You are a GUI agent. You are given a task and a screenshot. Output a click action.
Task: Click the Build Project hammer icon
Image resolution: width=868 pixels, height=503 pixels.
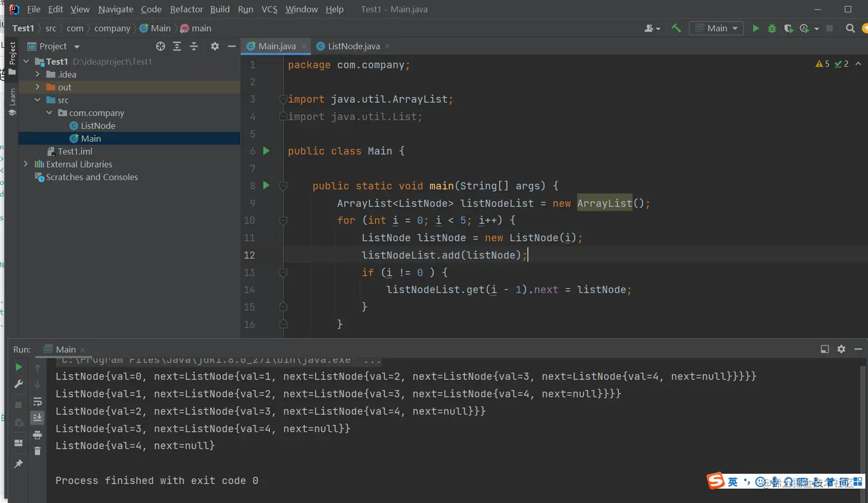pos(676,28)
